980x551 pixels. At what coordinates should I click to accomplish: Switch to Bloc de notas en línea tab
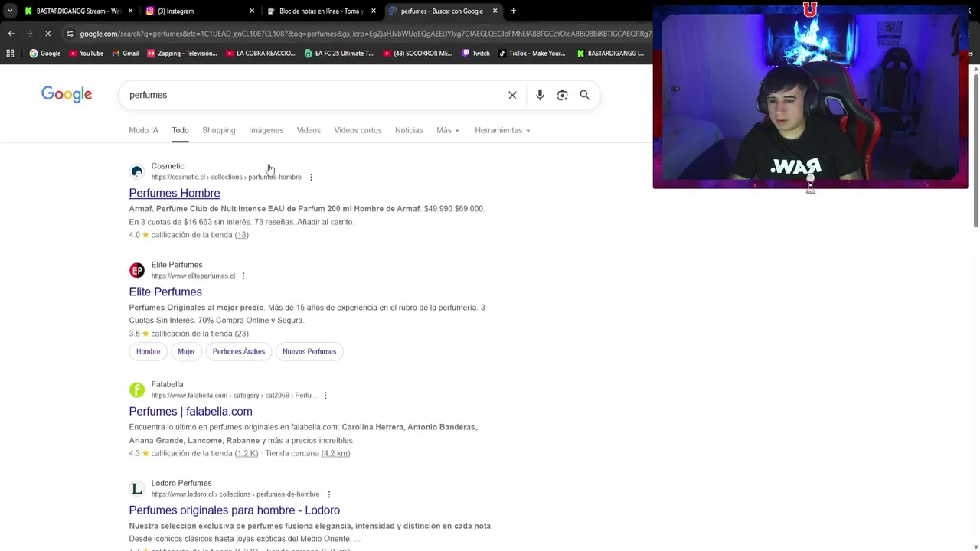click(320, 11)
